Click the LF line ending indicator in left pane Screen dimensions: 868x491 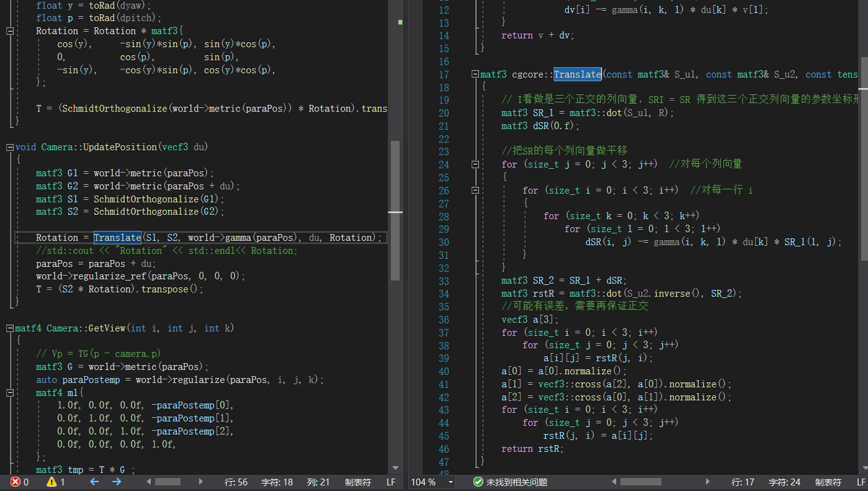pos(391,482)
